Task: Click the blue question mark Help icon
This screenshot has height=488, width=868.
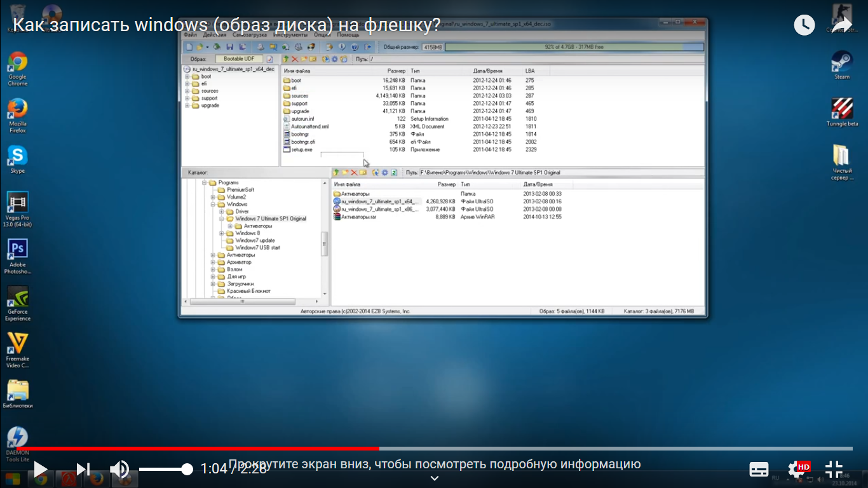Action: 355,47
